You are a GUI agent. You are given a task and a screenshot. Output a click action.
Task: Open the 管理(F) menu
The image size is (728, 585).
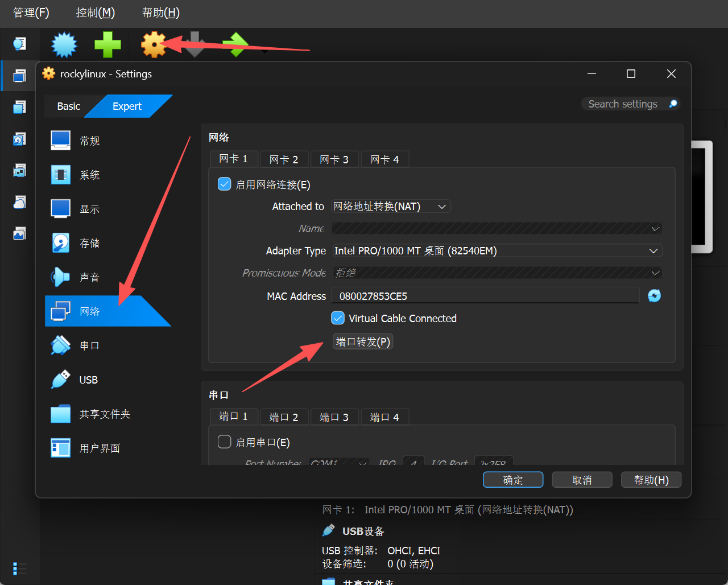(x=31, y=13)
